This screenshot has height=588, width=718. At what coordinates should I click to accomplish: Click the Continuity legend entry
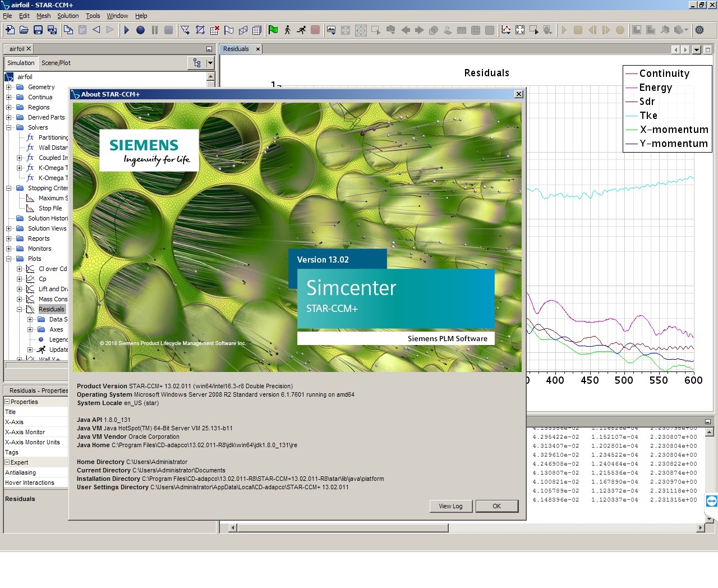[x=664, y=73]
